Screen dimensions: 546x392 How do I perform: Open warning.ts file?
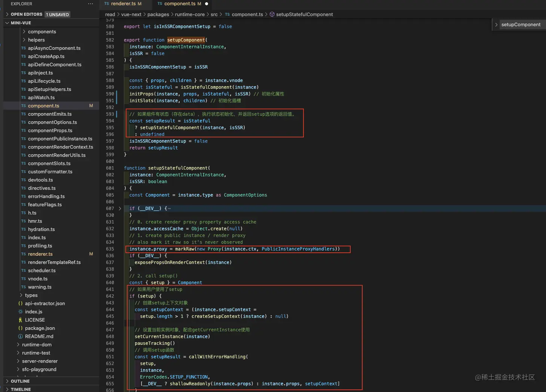pyautogui.click(x=40, y=287)
